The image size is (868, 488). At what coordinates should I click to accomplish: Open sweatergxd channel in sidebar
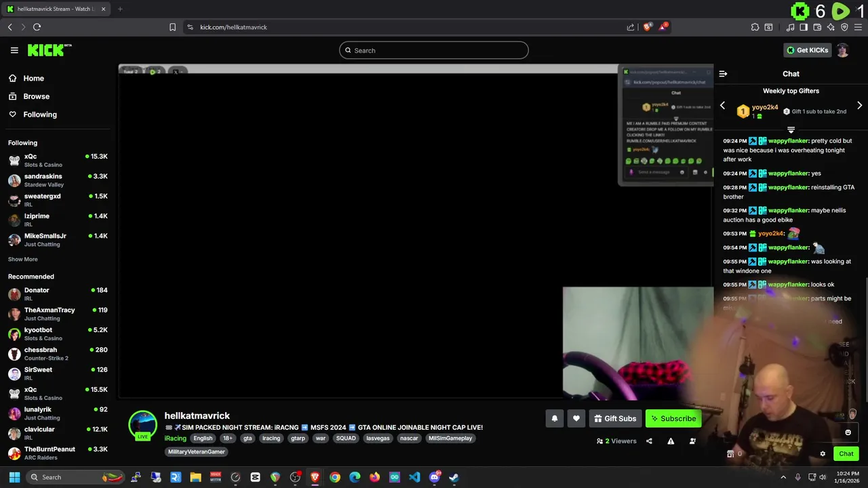(x=58, y=200)
